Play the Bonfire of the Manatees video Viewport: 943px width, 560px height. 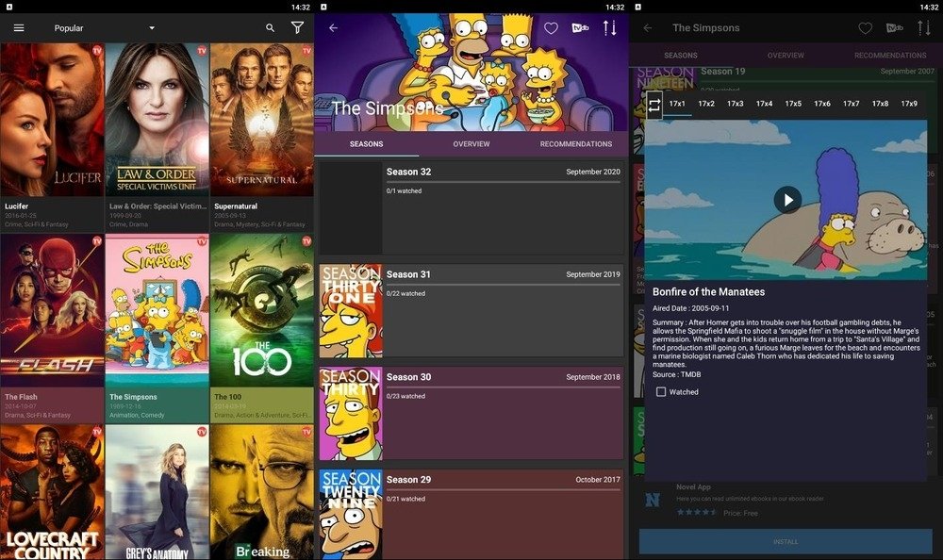point(787,200)
